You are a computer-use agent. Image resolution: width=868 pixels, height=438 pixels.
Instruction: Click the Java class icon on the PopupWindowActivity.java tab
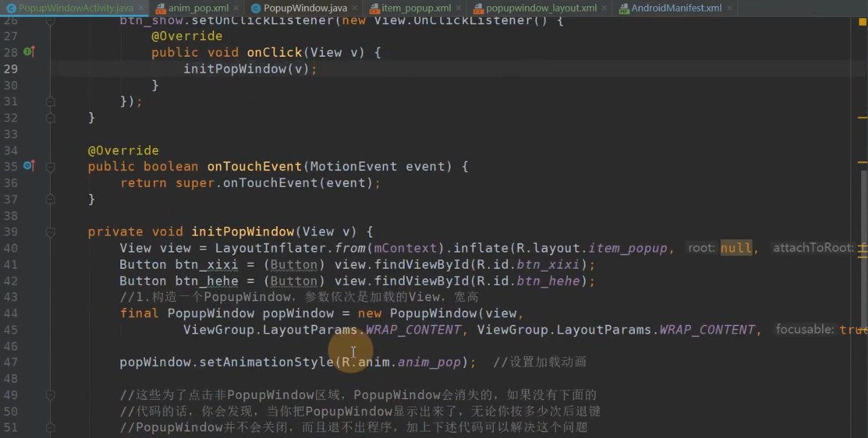pyautogui.click(x=11, y=8)
